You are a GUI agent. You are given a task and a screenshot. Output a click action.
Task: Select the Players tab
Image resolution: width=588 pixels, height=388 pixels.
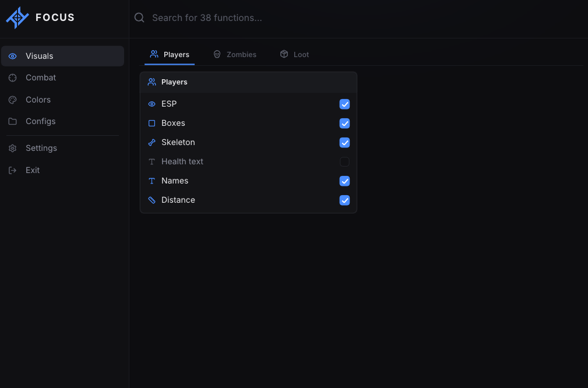[170, 54]
